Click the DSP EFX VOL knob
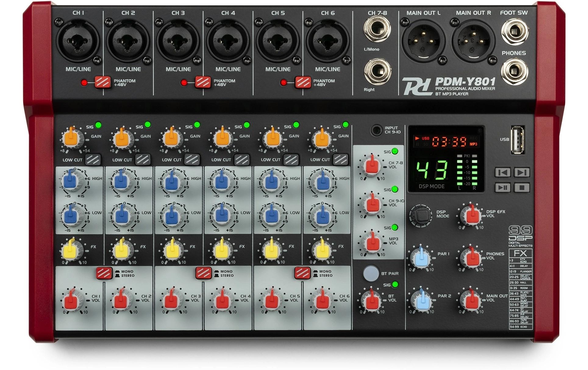The height and width of the screenshot is (370, 588). point(471,215)
